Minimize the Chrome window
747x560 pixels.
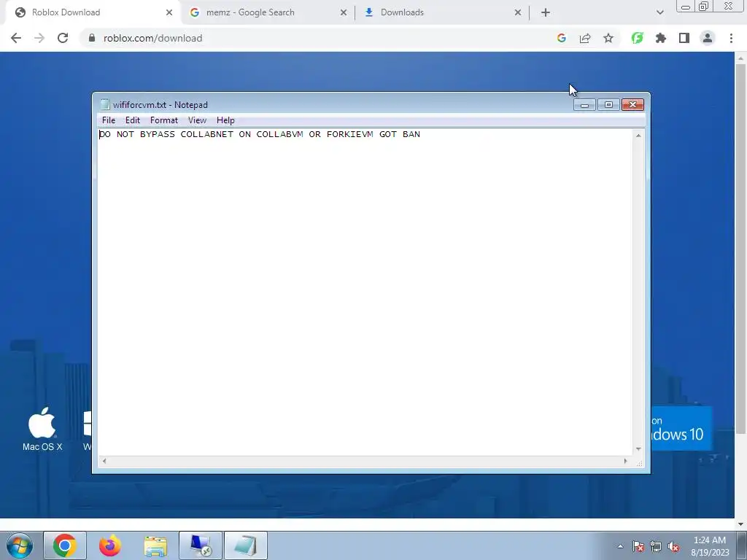click(x=685, y=7)
